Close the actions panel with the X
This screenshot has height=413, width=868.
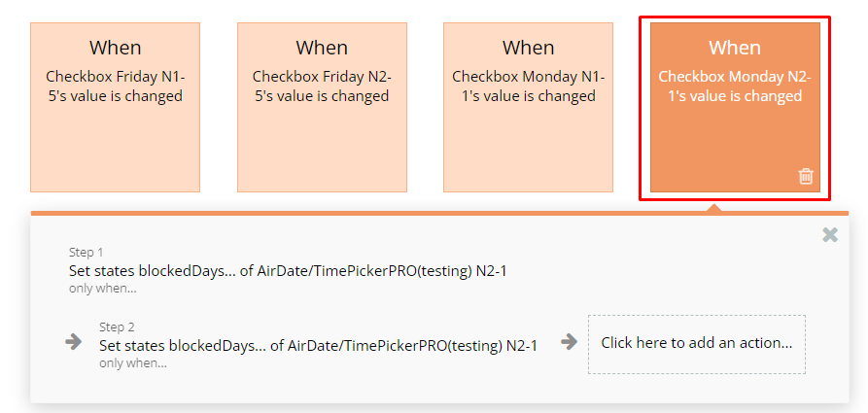click(x=830, y=235)
